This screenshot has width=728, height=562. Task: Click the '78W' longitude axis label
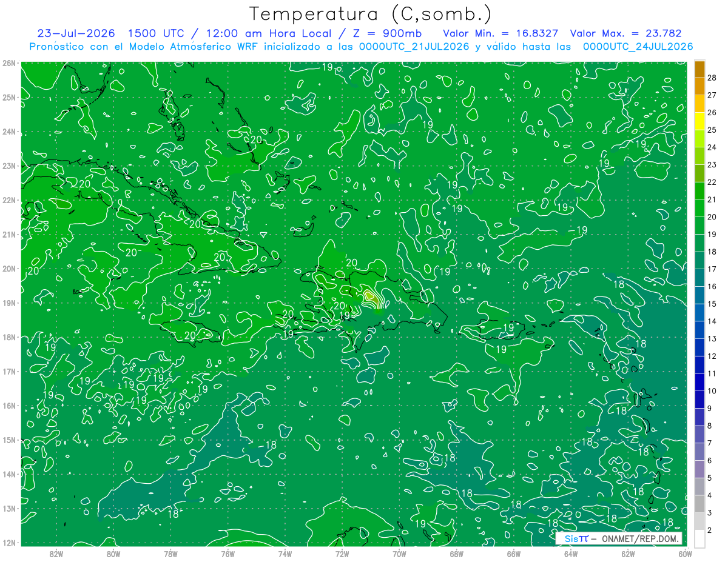click(x=170, y=554)
